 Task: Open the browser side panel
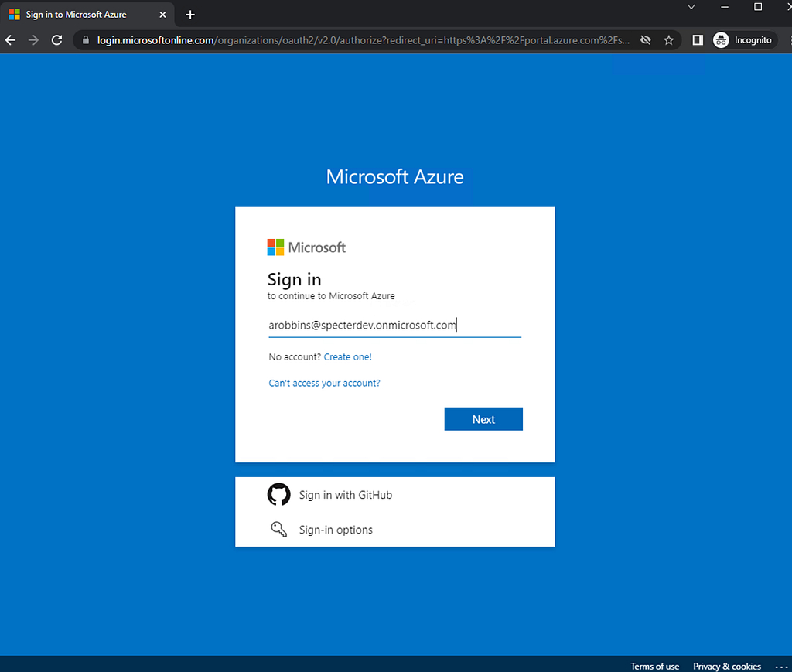pos(698,40)
